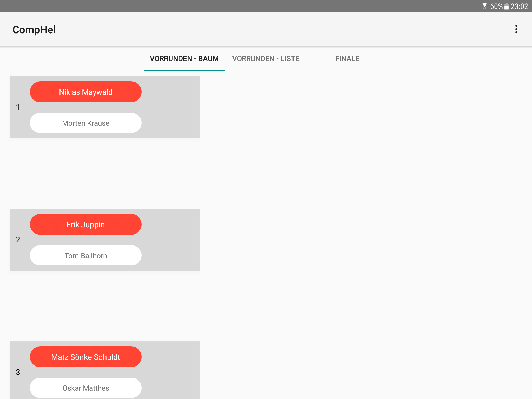
Task: Click the CompHel app title
Action: 34,30
